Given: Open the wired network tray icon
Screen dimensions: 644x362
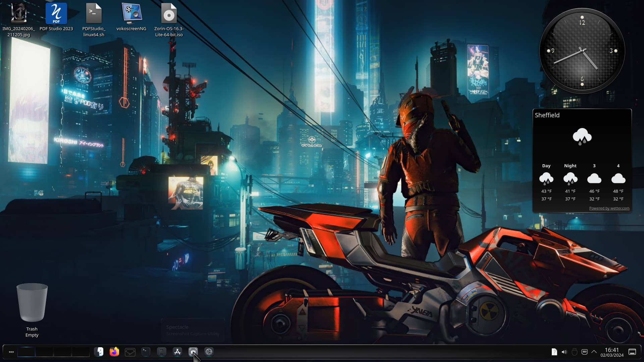Looking at the screenshot, I should coord(584,352).
